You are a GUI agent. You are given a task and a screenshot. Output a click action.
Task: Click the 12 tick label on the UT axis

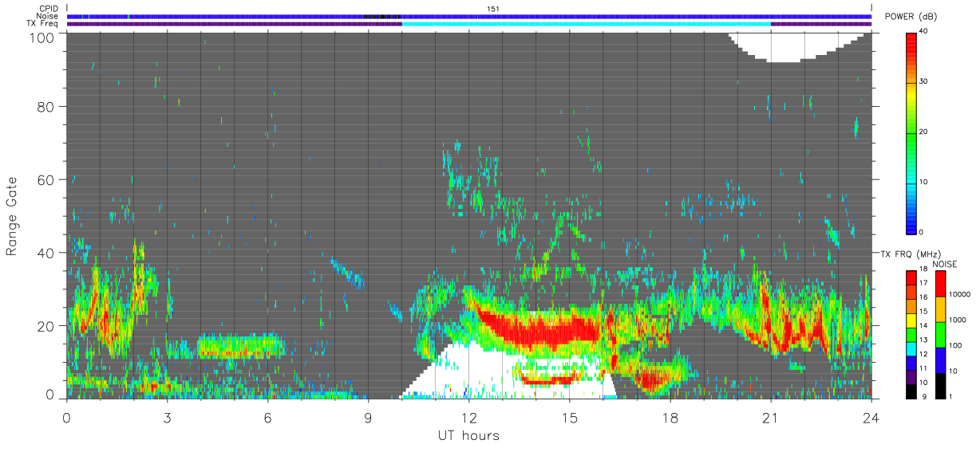(469, 417)
